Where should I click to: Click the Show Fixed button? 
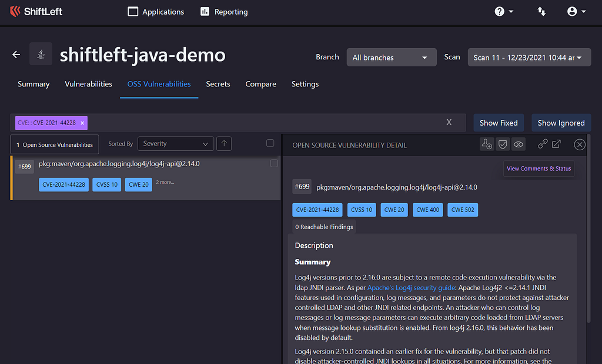(x=499, y=123)
